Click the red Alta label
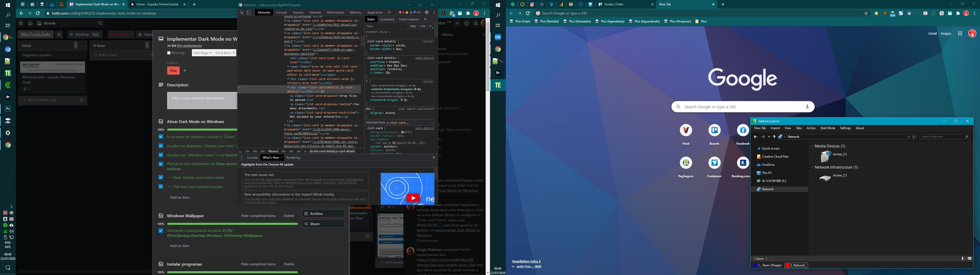The image size is (980, 275). tap(173, 71)
